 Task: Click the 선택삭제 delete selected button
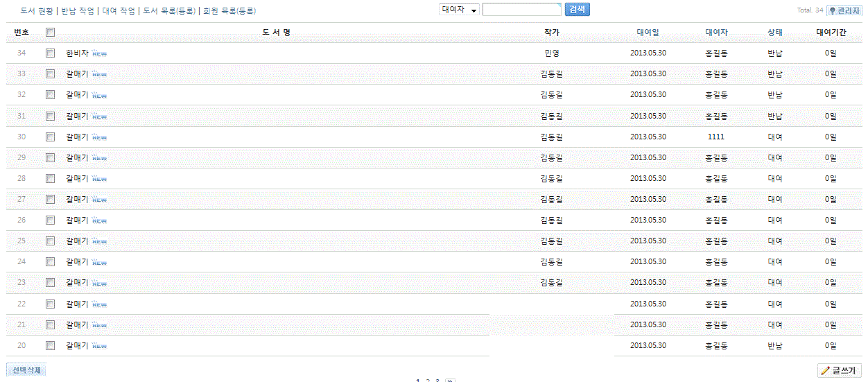tap(26, 370)
